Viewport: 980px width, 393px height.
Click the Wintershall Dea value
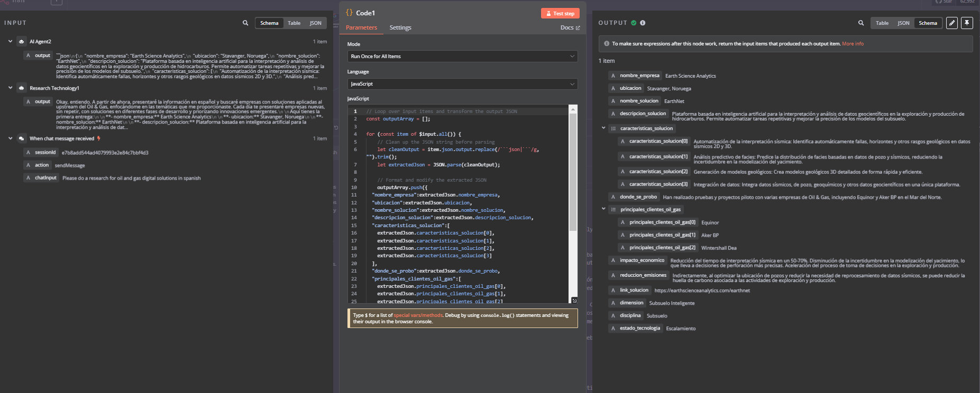point(719,248)
